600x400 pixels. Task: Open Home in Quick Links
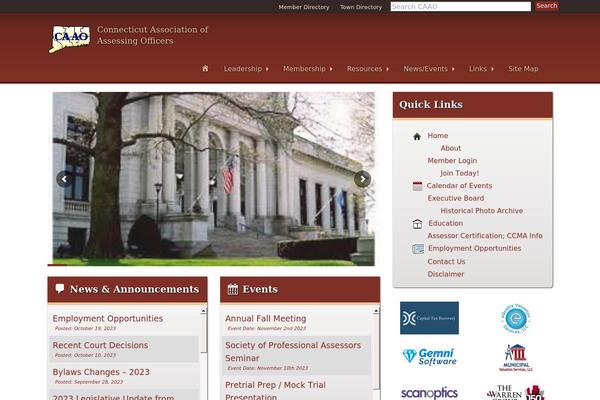pos(438,136)
